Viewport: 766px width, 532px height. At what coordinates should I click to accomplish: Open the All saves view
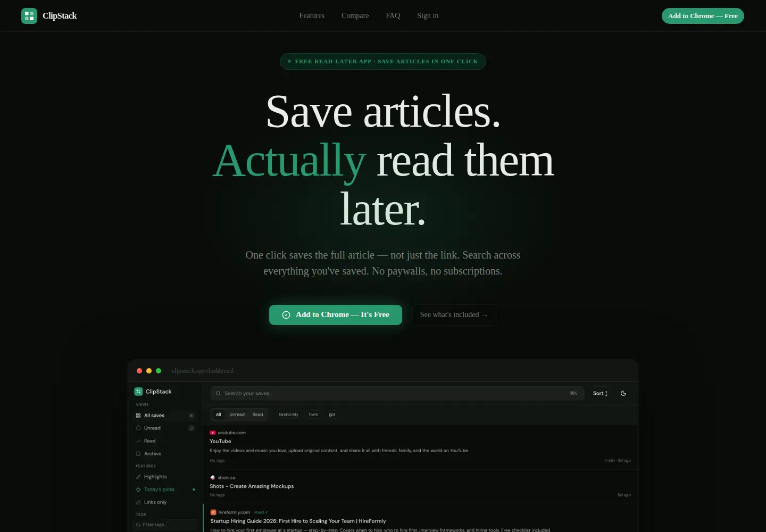coord(165,415)
